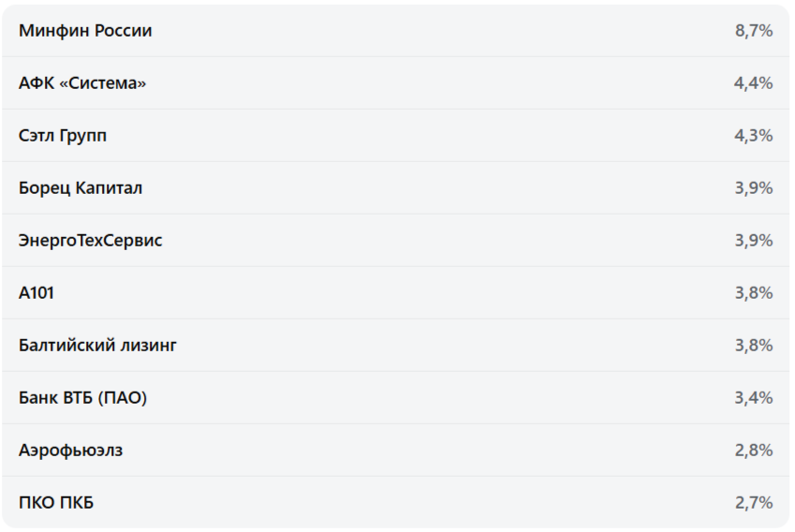Select the 2,7% share percentage
795x532 pixels.
[x=753, y=503]
